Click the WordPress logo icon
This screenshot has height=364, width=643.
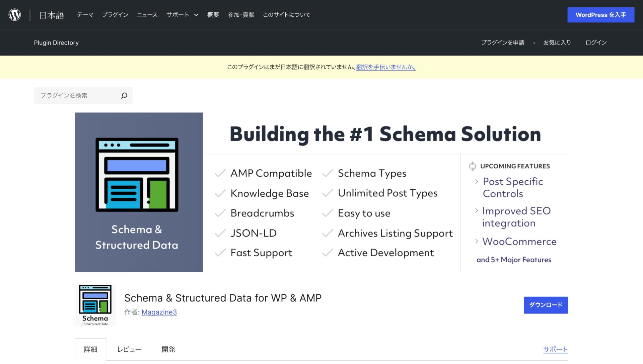pyautogui.click(x=14, y=14)
